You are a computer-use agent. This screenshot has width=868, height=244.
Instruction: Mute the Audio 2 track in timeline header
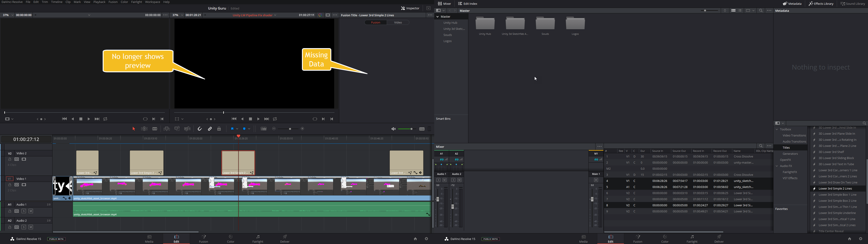pos(31,227)
